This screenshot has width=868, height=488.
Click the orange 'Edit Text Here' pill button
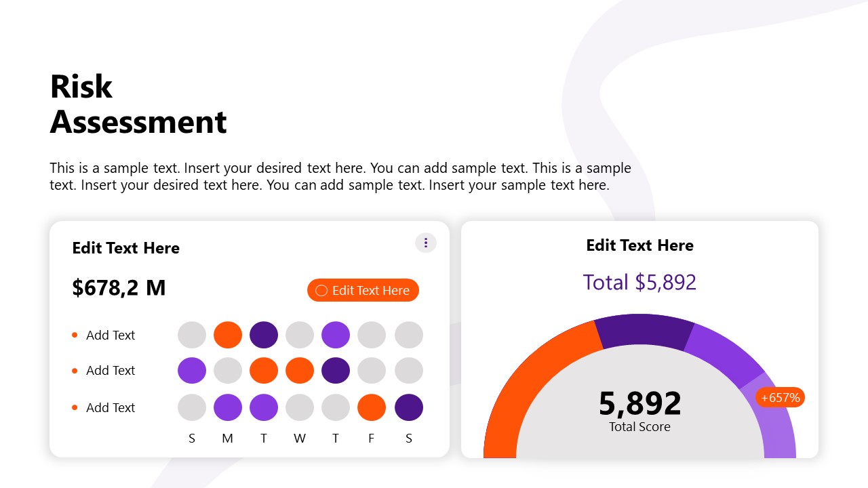[363, 290]
